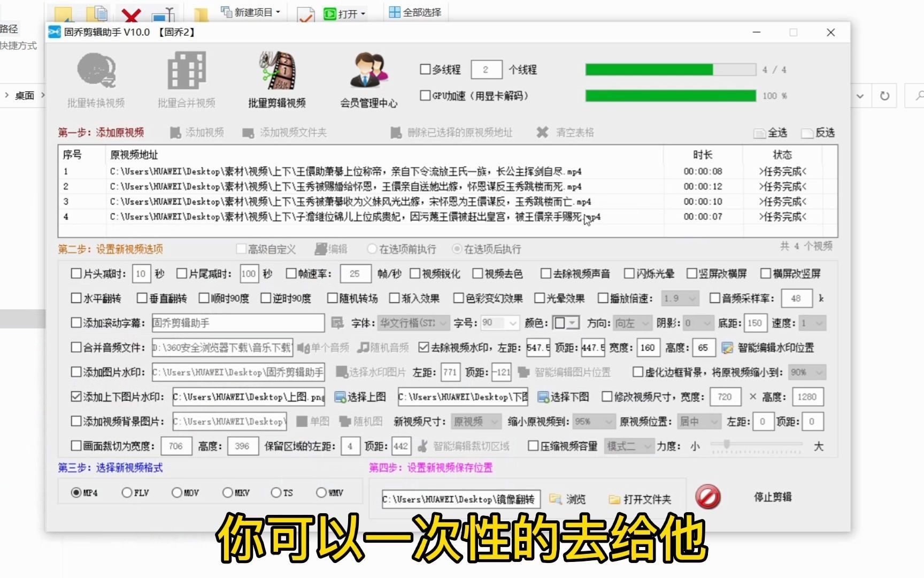The width and height of the screenshot is (924, 578).
Task: Click the 单图 single background image icon
Action: 302,421
